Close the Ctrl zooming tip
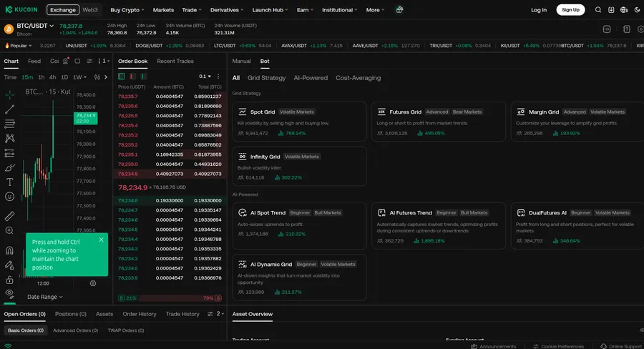Viewport: 644px width, 349px height. point(101,240)
